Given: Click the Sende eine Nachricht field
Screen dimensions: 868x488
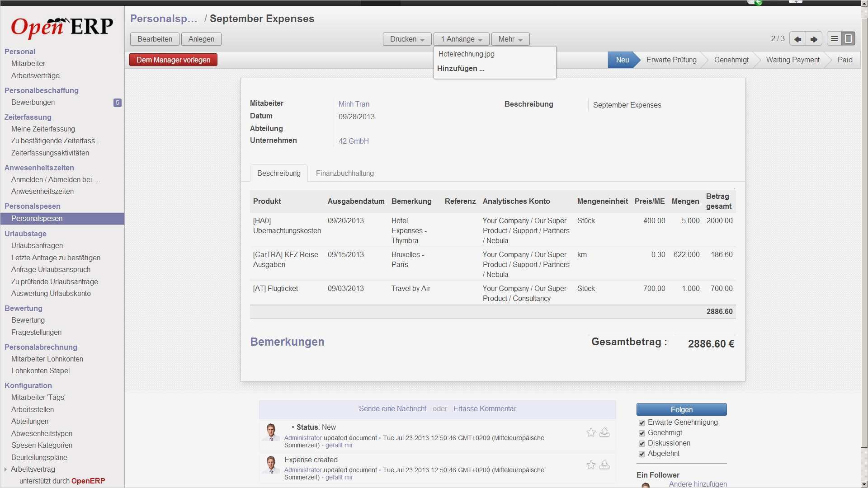Looking at the screenshot, I should pyautogui.click(x=392, y=408).
